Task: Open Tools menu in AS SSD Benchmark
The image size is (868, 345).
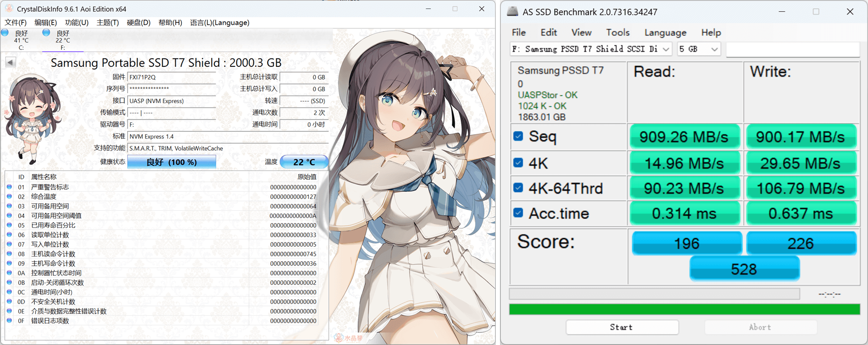Action: tap(618, 32)
